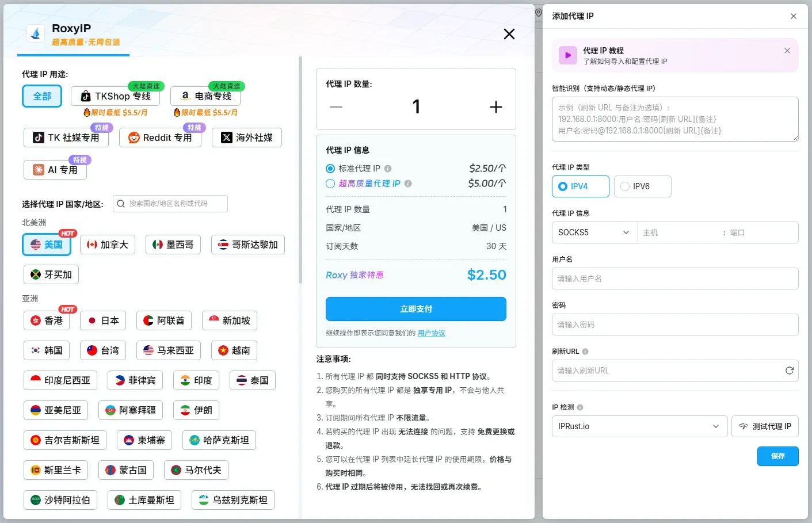This screenshot has width=812, height=523.
Task: Click the 密码 input field
Action: [x=675, y=325]
